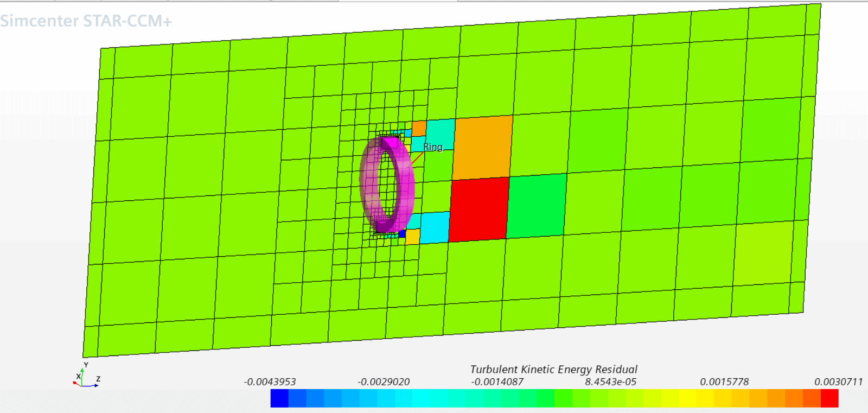Click the small dark blue cell below ring
Screen dimensions: 868x413
[x=402, y=234]
